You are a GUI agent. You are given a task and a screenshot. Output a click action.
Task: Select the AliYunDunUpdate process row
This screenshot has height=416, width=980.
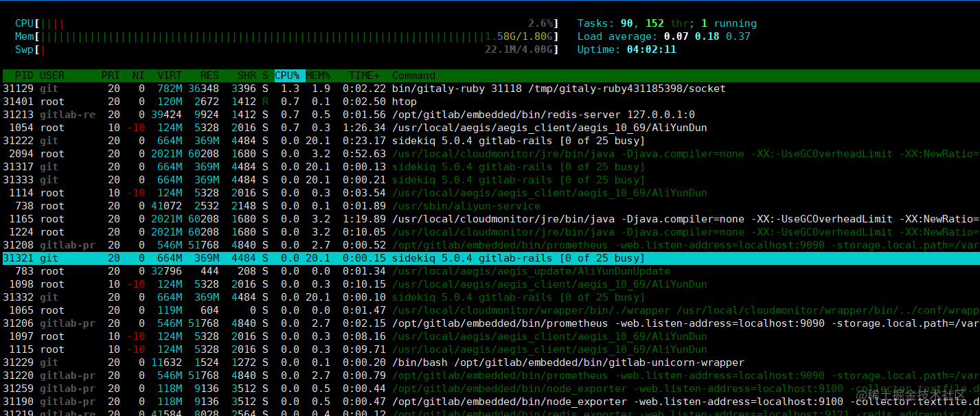[490, 271]
